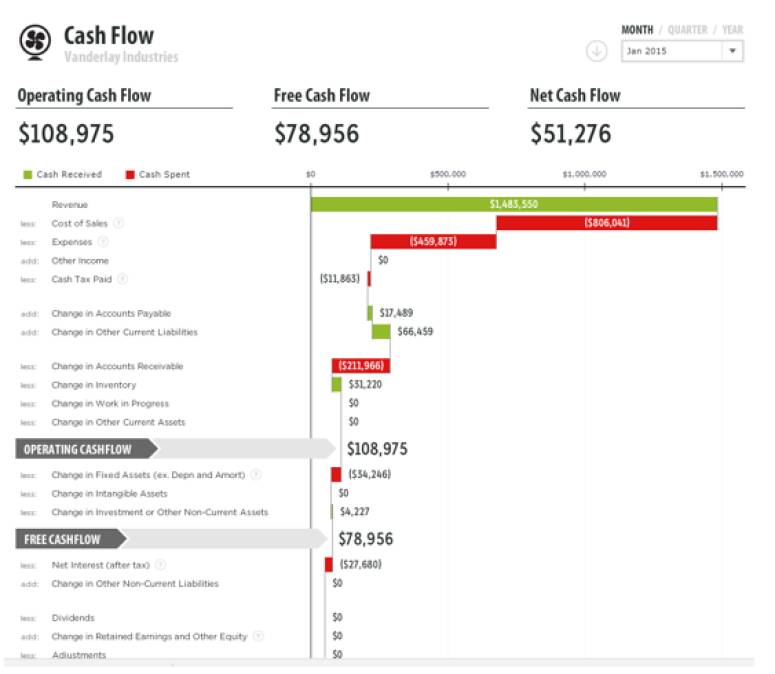
Task: Click the help icon beside Retained Earnings and Other Equity
Action: pos(258,636)
